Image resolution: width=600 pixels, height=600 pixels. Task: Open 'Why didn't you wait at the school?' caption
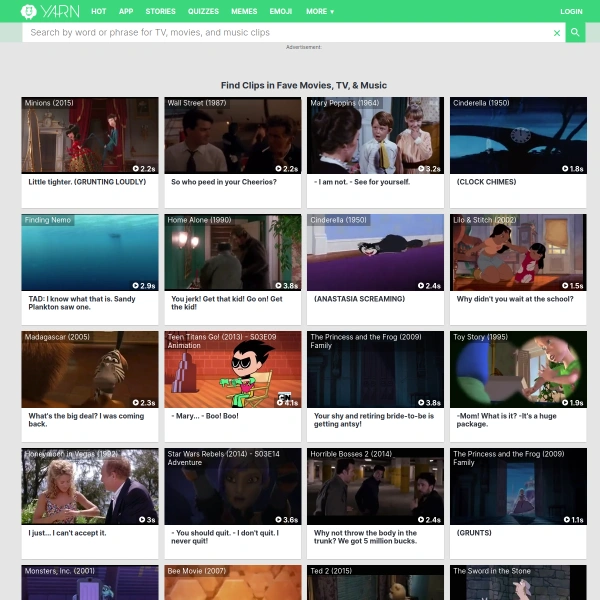515,299
